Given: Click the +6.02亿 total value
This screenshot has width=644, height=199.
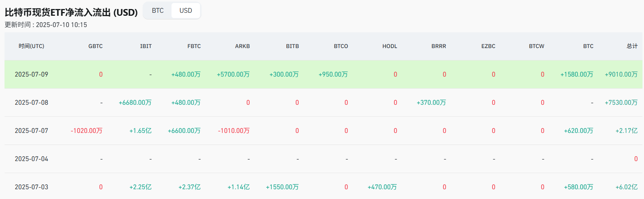Looking at the screenshot, I should pyautogui.click(x=626, y=187).
